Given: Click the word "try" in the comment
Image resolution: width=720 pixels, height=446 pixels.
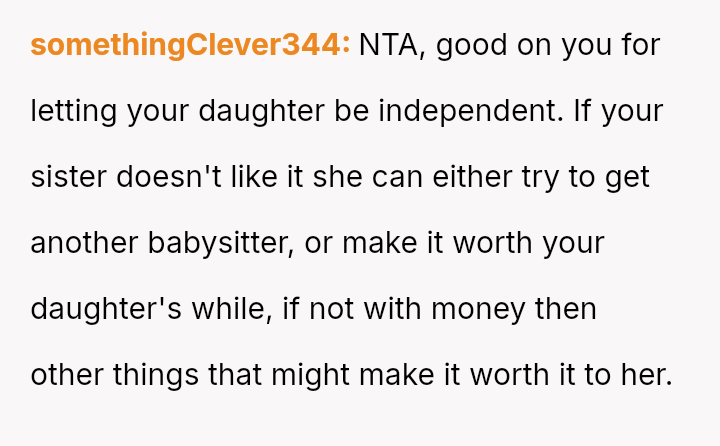Looking at the screenshot, I should (x=543, y=177).
